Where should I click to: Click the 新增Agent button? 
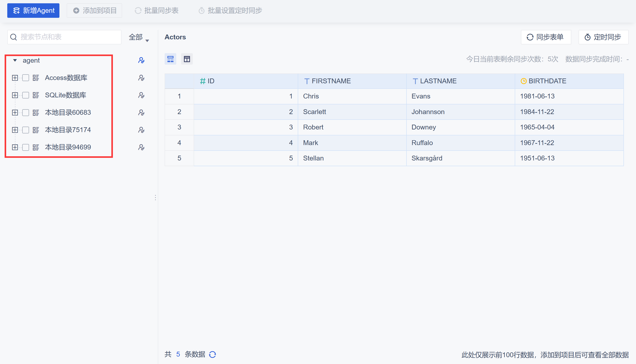click(33, 11)
